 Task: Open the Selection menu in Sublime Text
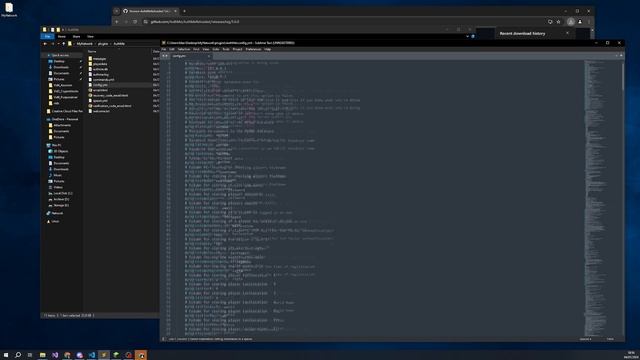click(x=184, y=49)
